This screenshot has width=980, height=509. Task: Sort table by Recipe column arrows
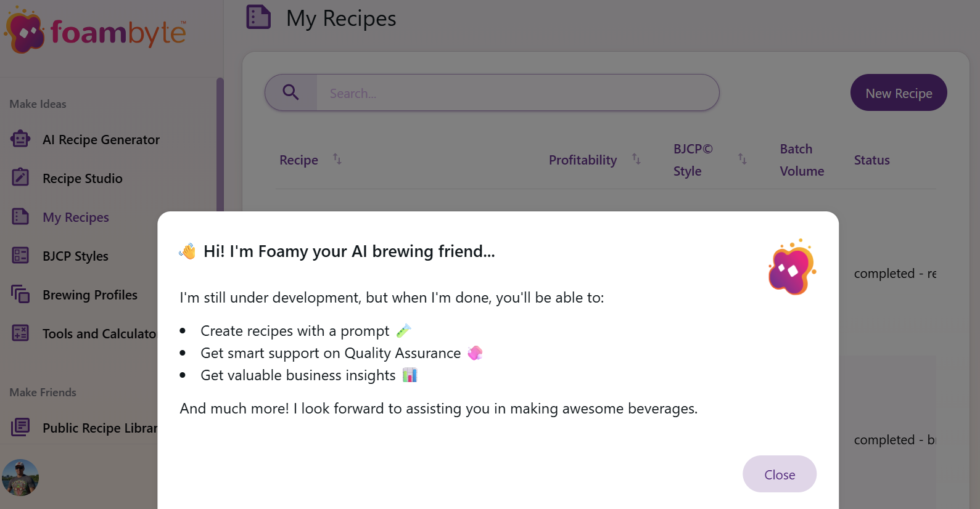tap(337, 159)
